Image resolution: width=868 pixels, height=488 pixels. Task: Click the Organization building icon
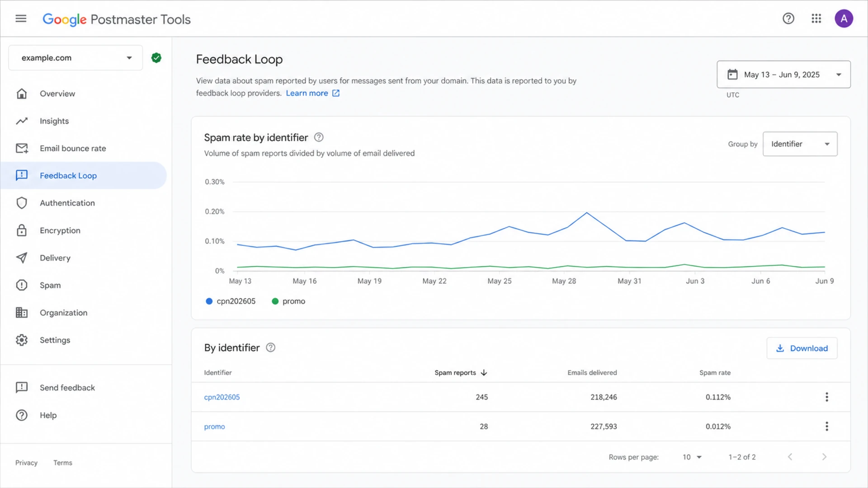point(22,313)
